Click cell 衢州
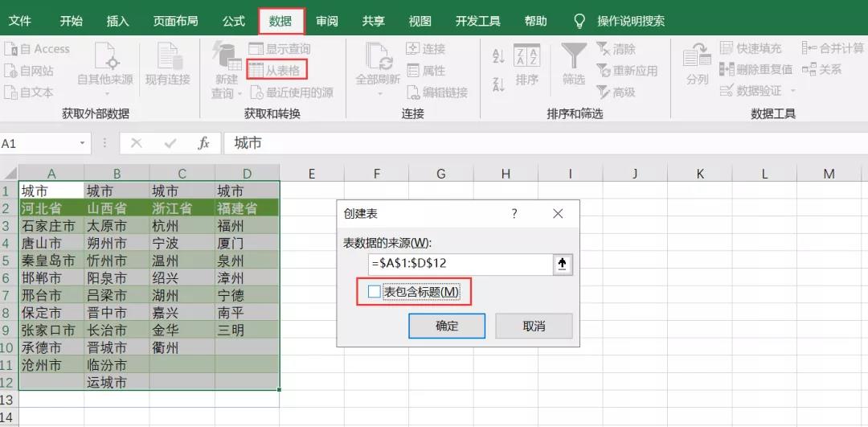868x427 pixels. tap(182, 348)
